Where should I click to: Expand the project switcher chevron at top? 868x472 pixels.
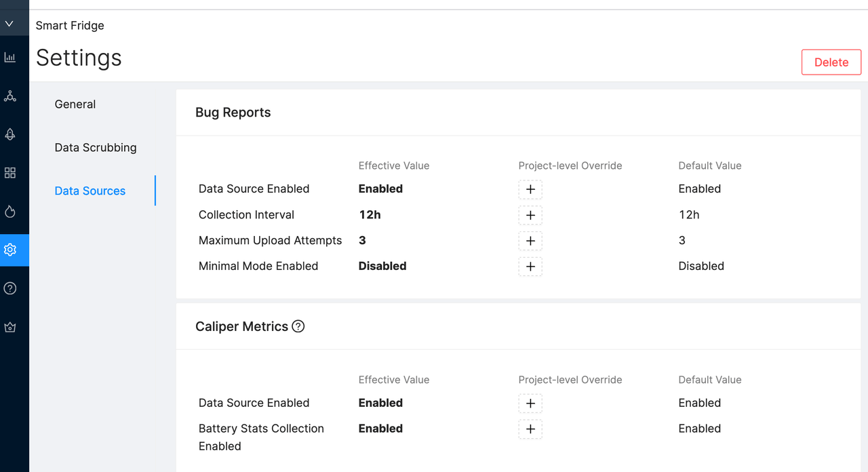pos(9,24)
